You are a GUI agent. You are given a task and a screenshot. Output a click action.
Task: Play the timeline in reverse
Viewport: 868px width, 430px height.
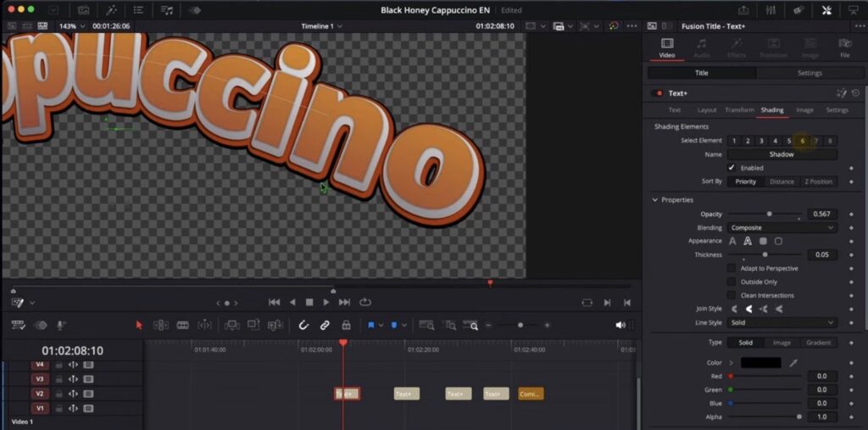292,302
